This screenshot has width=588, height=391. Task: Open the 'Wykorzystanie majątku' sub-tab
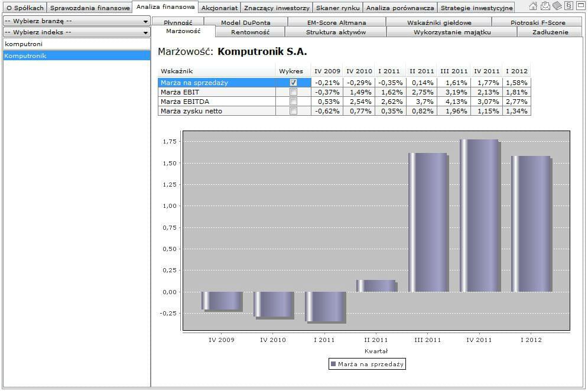tap(452, 32)
